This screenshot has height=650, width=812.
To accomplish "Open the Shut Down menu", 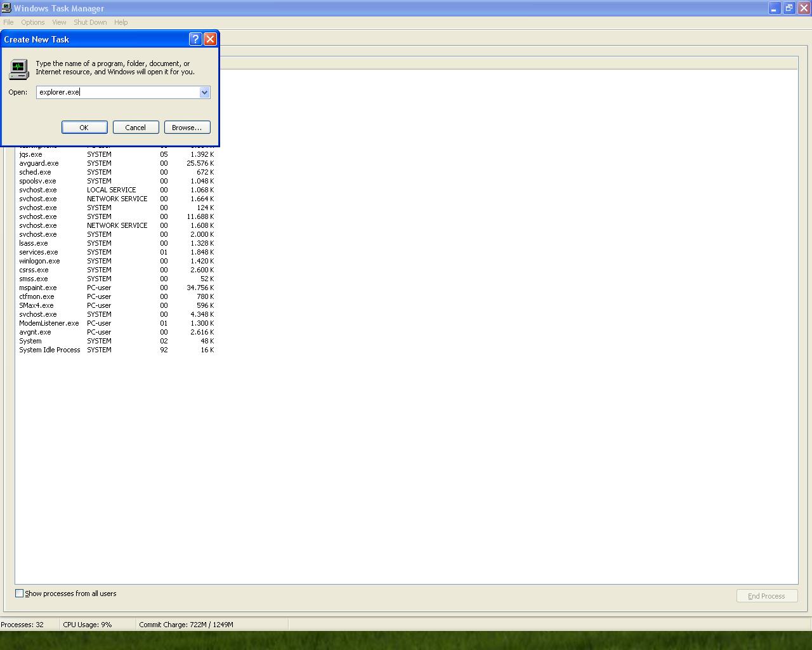I will click(x=90, y=22).
